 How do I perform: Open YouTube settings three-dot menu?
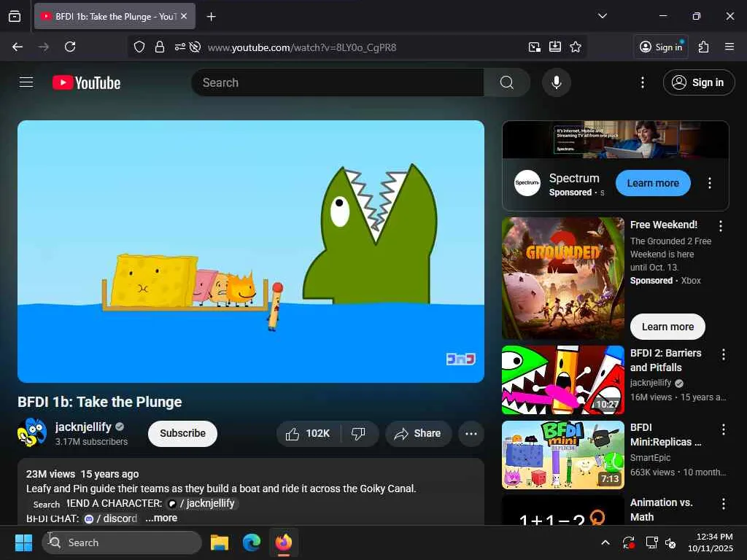[x=642, y=82]
